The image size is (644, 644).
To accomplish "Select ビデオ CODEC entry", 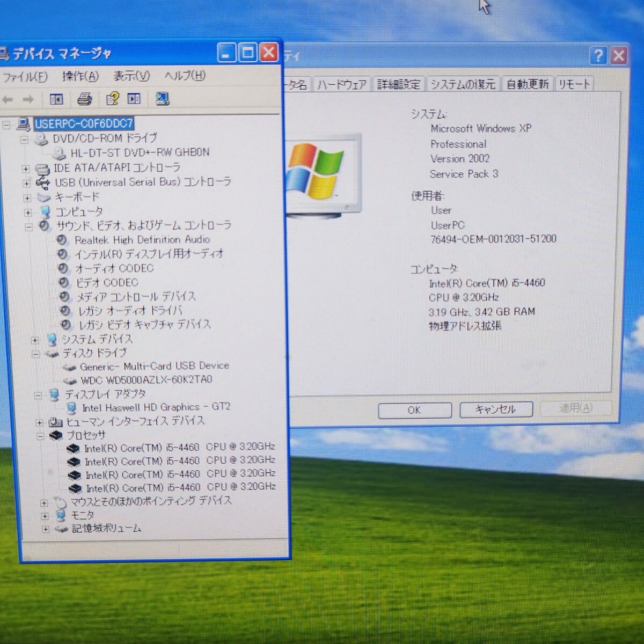I will click(x=107, y=282).
